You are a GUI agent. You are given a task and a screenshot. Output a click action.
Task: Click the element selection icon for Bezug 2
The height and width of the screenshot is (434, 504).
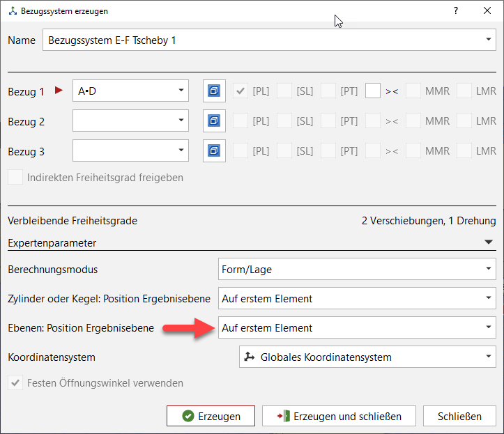point(215,121)
